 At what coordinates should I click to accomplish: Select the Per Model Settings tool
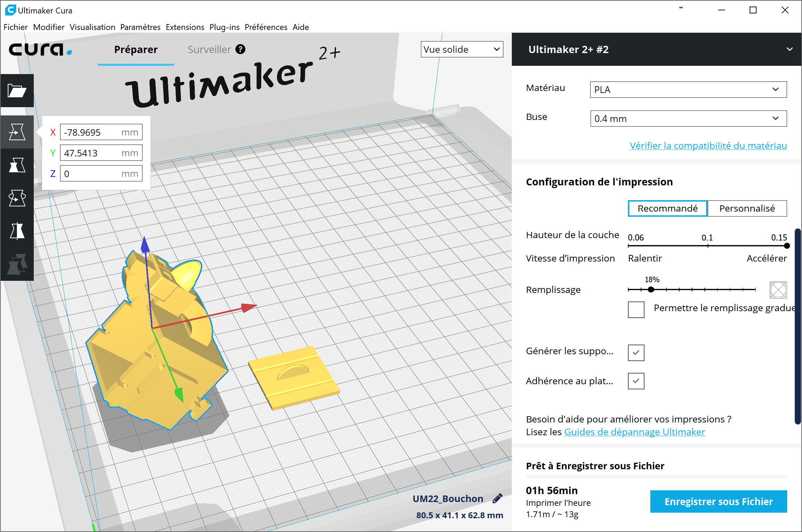[17, 264]
